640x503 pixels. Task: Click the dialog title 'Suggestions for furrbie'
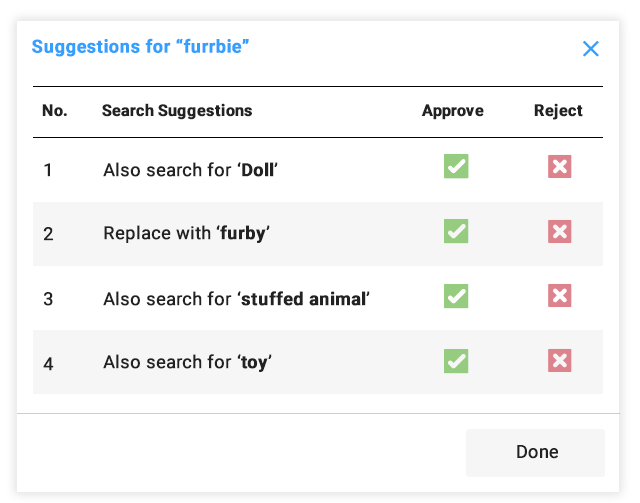(140, 47)
